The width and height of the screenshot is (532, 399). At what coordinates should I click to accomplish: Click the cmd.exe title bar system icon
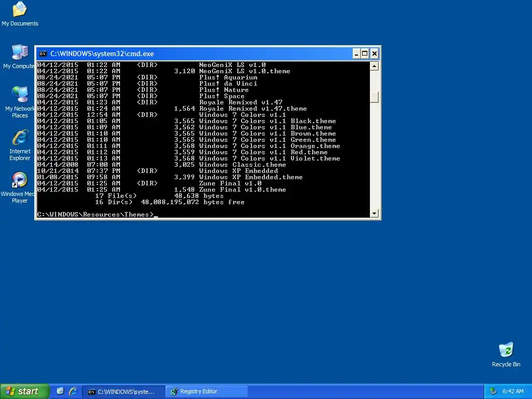coord(43,54)
